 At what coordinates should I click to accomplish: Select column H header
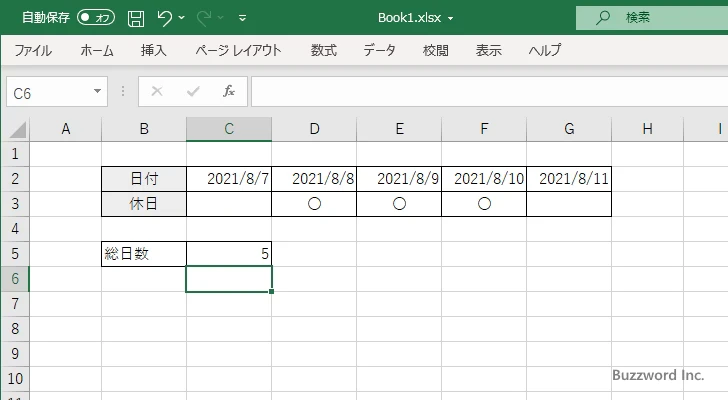tap(648, 129)
